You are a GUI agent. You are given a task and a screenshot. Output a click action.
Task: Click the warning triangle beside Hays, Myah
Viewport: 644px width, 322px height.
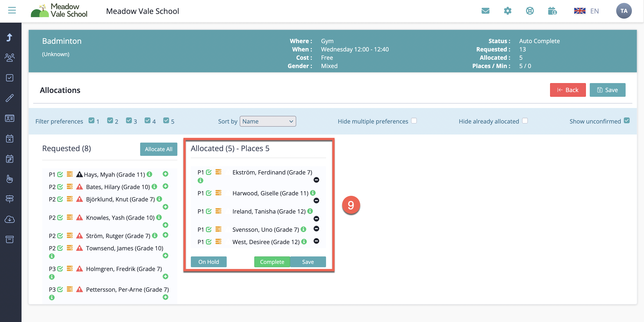(79, 174)
